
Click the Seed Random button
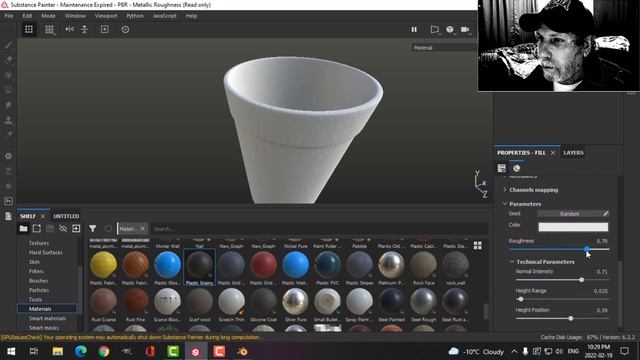[x=569, y=213]
